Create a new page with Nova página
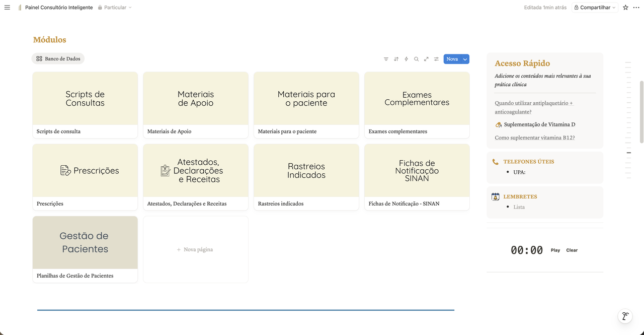 [x=195, y=249]
